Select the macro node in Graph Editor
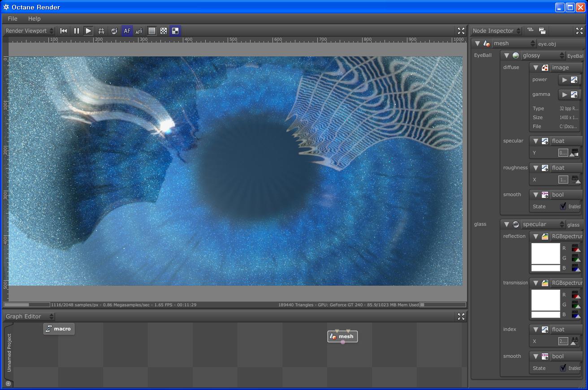Screen dimensions: 588x390 [x=59, y=329]
